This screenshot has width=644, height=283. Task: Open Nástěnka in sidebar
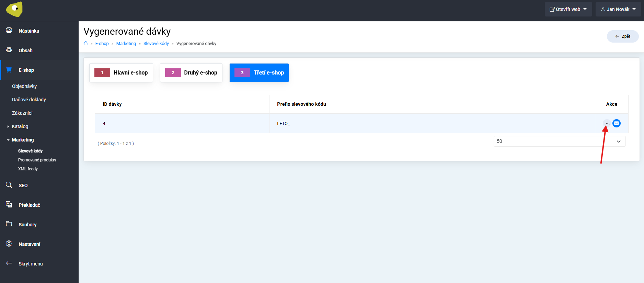click(29, 31)
